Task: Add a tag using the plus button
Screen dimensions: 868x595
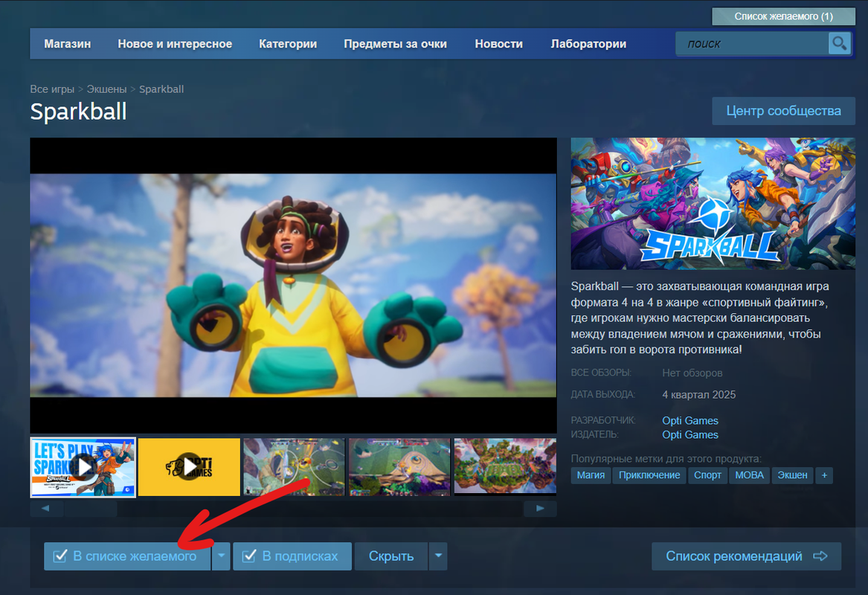Action: [x=823, y=475]
